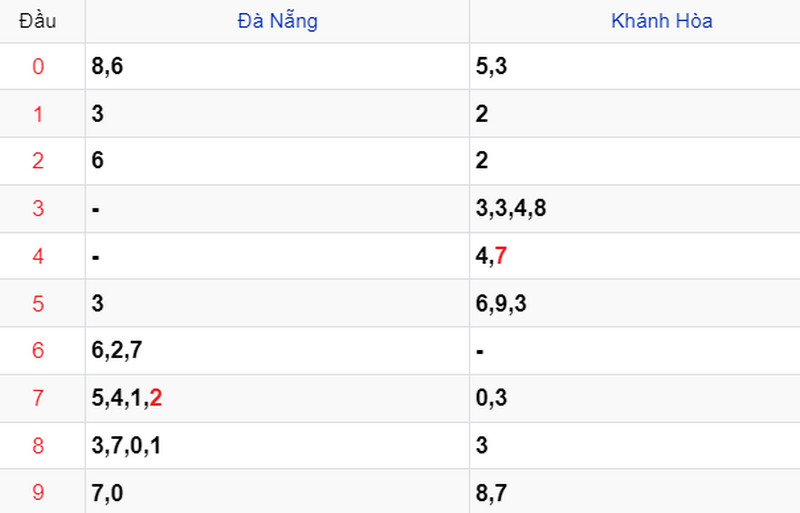Open the Đà Nẵng lottery link
This screenshot has height=513, width=800.
point(278,21)
